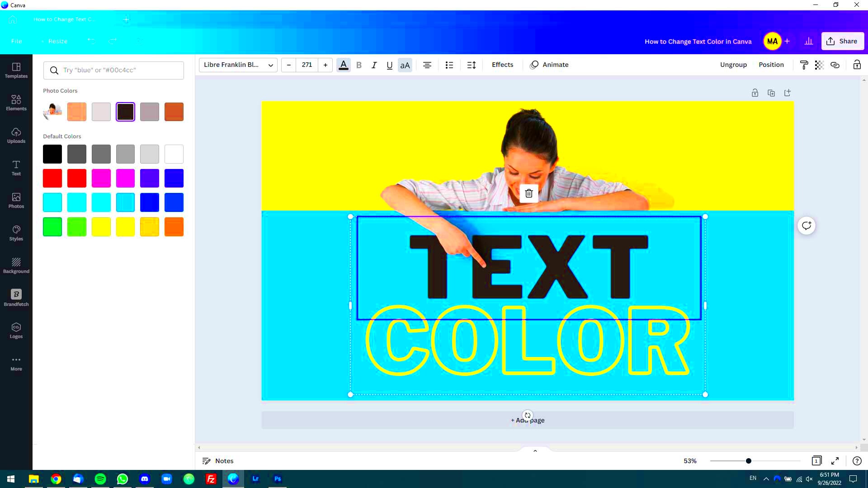This screenshot has width=868, height=488.
Task: Click the Share button
Action: coord(843,41)
